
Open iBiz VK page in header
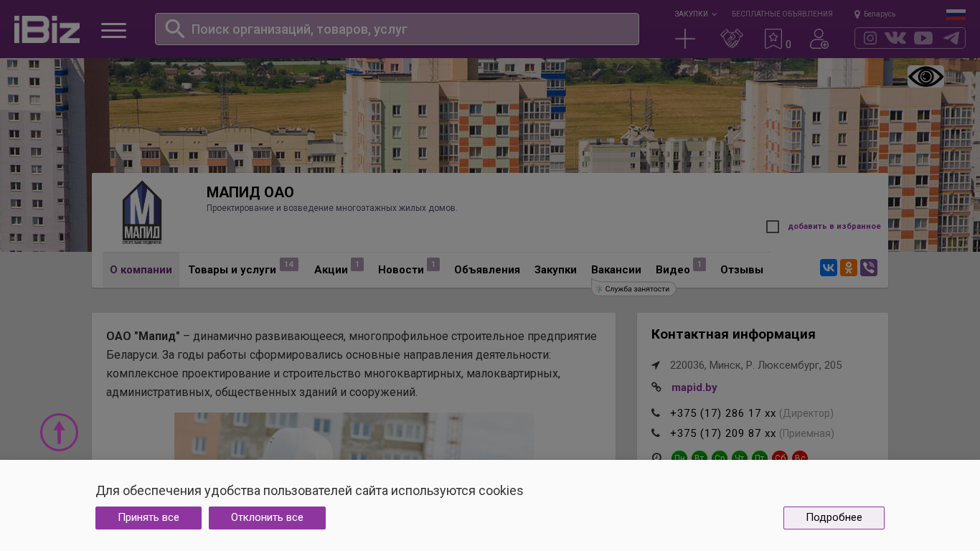pos(895,38)
